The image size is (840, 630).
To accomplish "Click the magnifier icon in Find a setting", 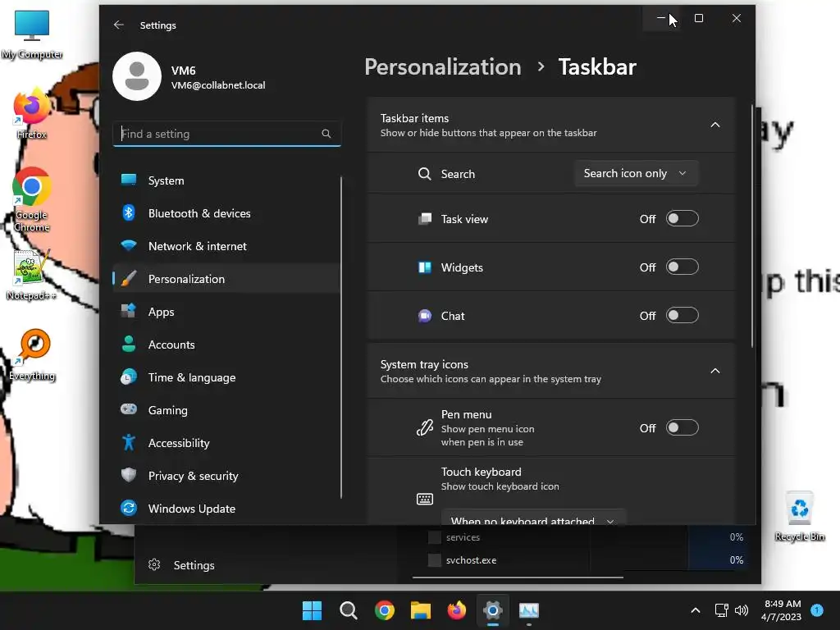I will (x=326, y=134).
